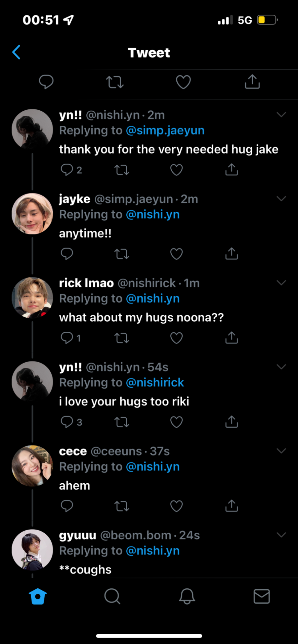Switch to the Search tab
Image resolution: width=298 pixels, height=644 pixels.
click(112, 596)
